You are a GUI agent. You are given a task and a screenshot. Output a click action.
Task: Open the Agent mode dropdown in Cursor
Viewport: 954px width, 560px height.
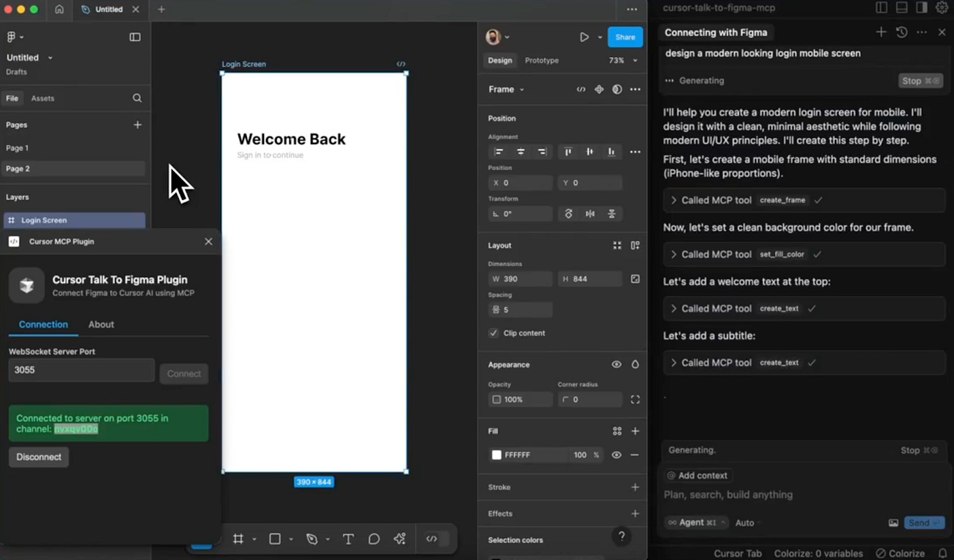(x=696, y=523)
